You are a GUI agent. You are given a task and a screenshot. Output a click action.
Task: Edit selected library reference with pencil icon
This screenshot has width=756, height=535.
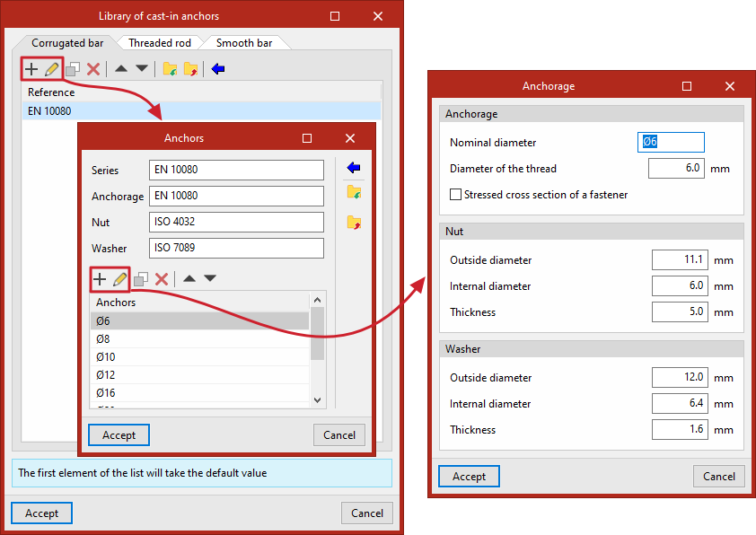[x=51, y=69]
